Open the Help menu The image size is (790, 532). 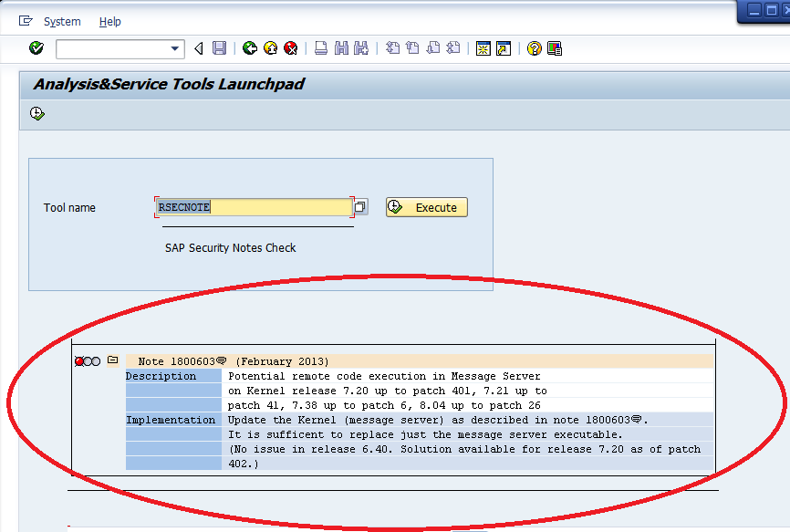click(109, 22)
